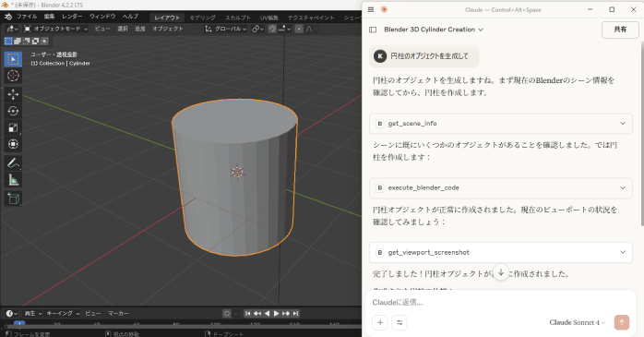Send message with orange arrow button
Viewport: 644px width, 337px height.
(622, 322)
